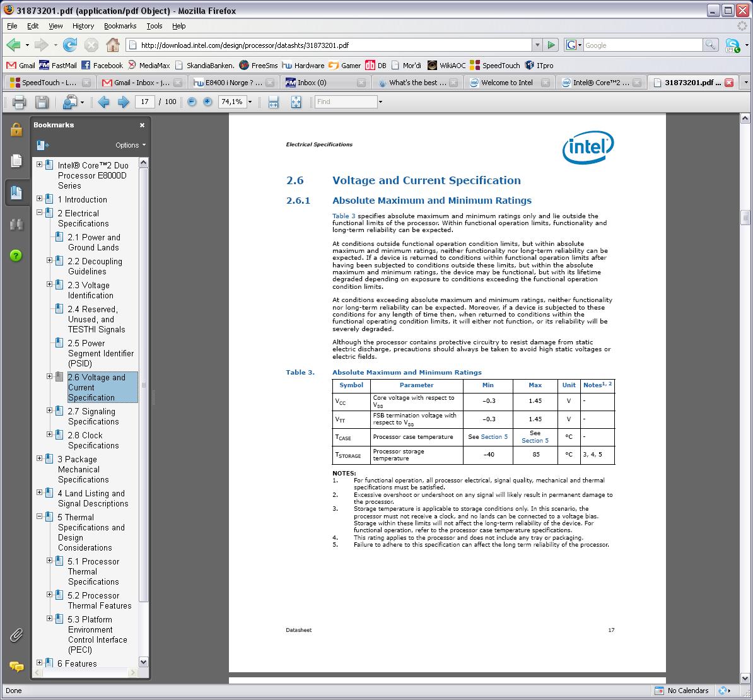Viewport: 753px width, 700px height.
Task: Zoom in with the plus button
Action: point(207,102)
